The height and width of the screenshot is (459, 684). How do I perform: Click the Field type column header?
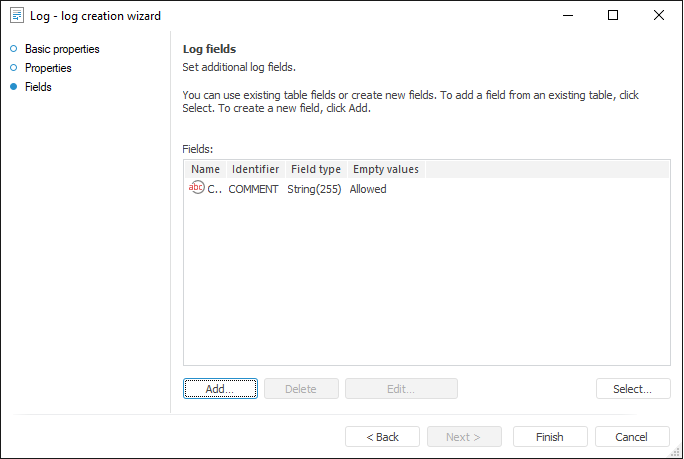pos(315,169)
